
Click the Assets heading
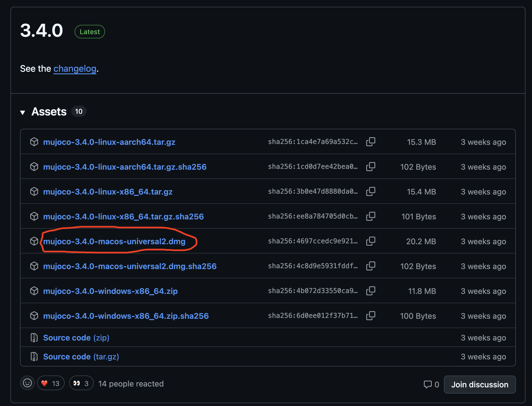pos(49,112)
